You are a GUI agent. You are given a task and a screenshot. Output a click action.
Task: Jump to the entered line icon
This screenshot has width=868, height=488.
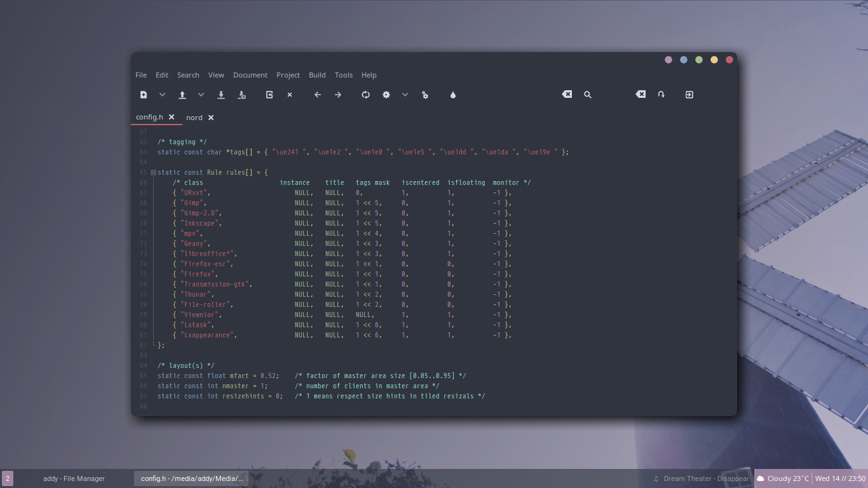(661, 95)
